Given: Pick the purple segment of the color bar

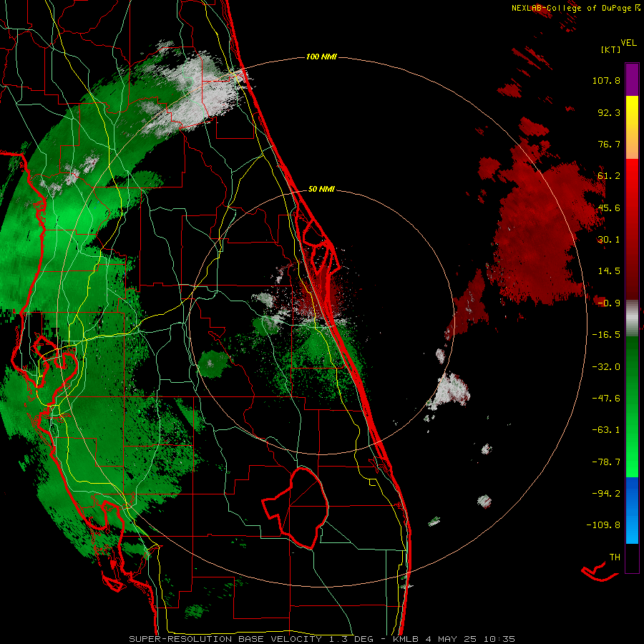Looking at the screenshot, I should click(x=632, y=79).
